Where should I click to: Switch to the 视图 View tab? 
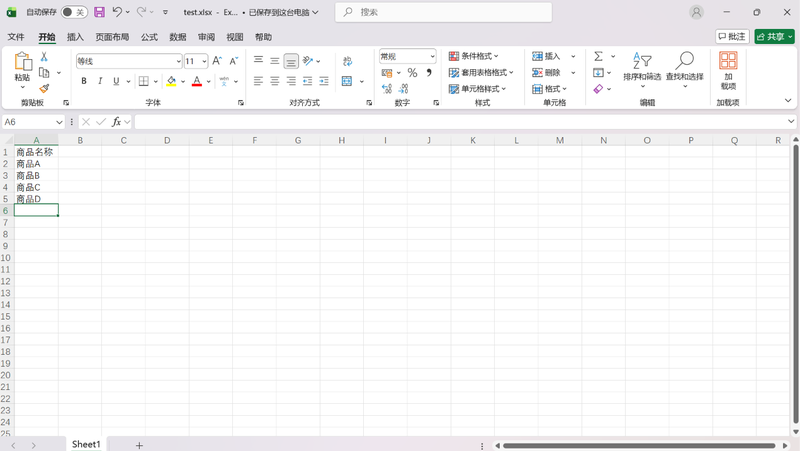(x=235, y=37)
